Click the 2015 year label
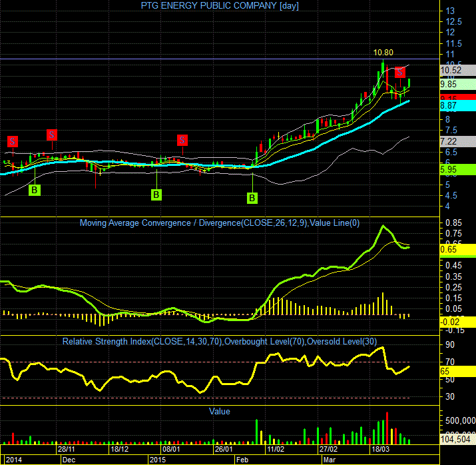This screenshot has width=476, height=465. click(158, 460)
